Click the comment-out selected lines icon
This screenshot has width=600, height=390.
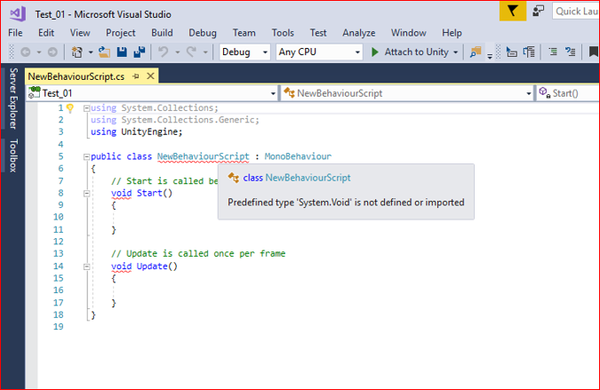coord(512,52)
